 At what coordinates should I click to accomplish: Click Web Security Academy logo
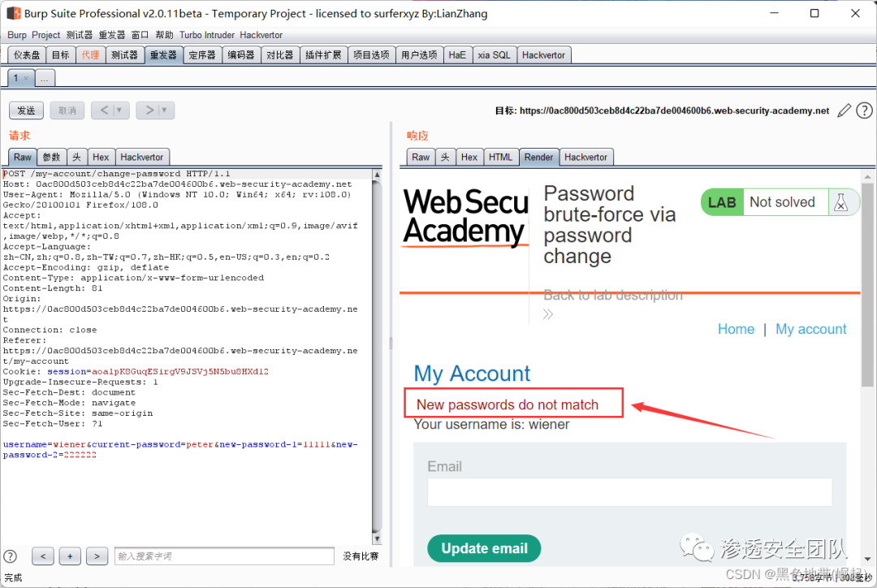(x=466, y=217)
